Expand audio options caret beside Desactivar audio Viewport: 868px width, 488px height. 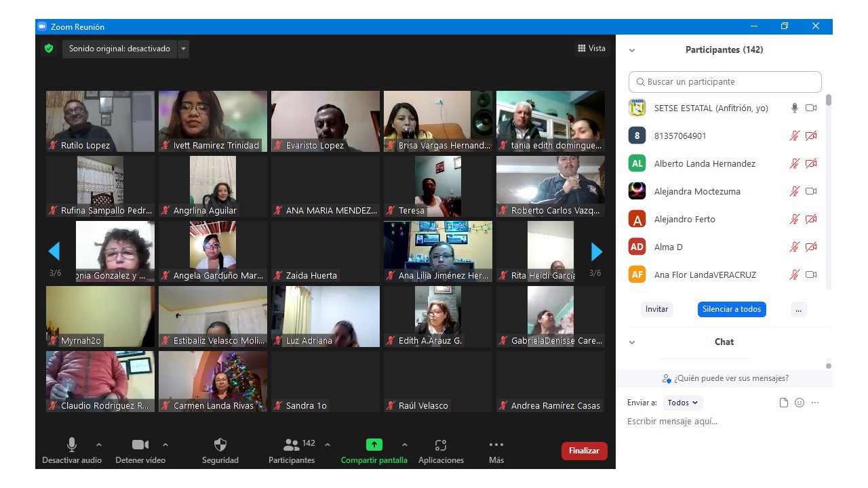[99, 445]
